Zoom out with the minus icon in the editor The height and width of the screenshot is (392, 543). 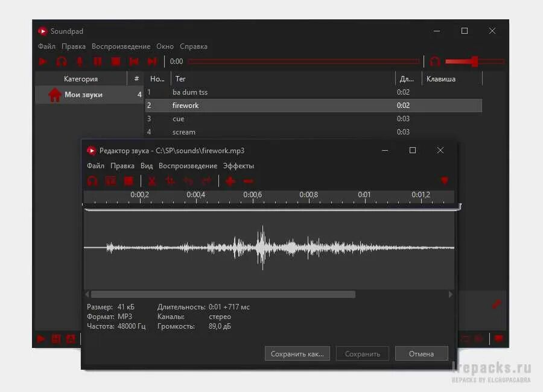(x=249, y=181)
